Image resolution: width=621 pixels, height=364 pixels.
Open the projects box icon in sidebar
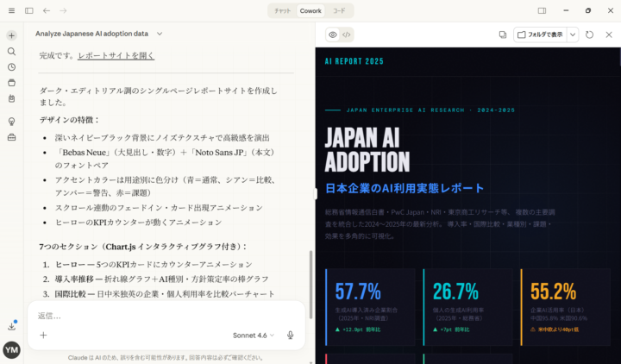(x=11, y=83)
